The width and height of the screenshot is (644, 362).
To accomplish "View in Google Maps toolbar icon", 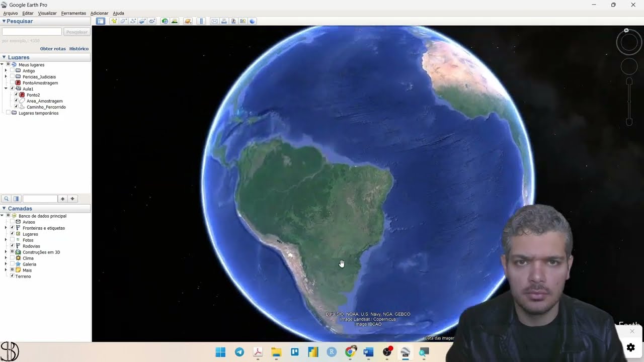I will tap(243, 21).
